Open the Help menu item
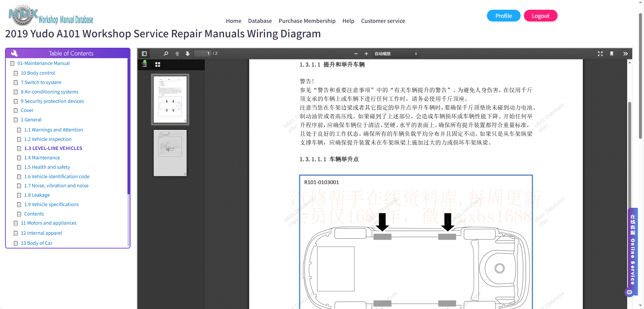 pos(348,21)
